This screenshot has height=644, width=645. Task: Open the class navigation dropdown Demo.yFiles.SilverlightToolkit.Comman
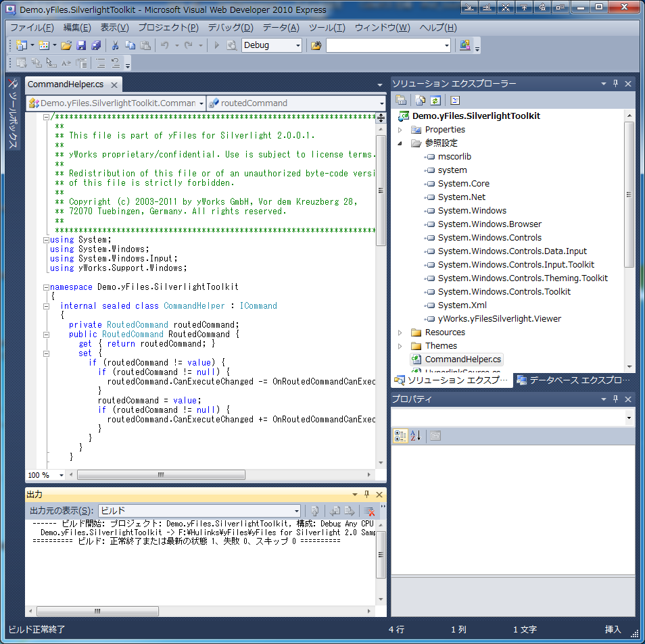tap(201, 103)
